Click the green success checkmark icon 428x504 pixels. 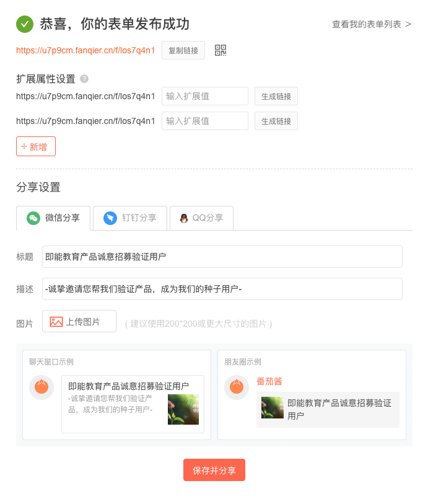click(x=25, y=24)
